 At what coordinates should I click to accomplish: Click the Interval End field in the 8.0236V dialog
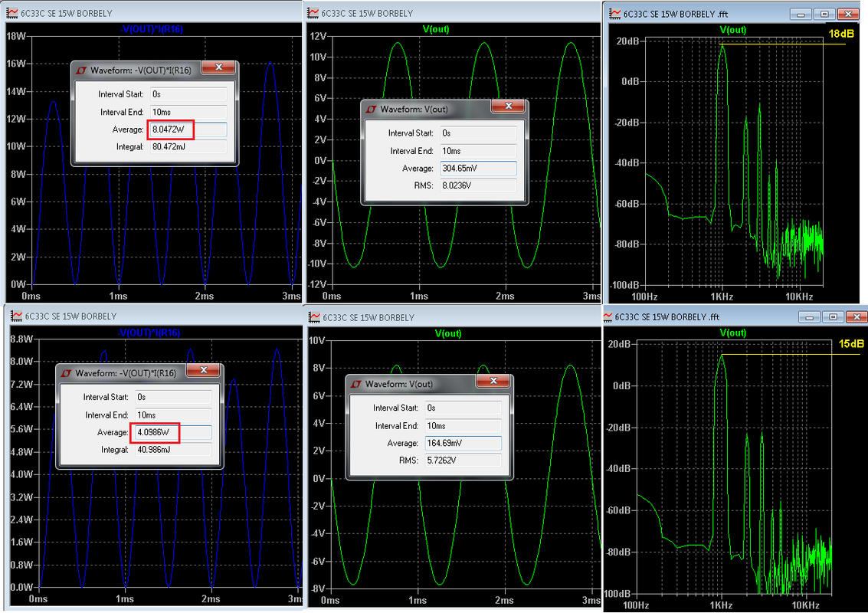478,151
